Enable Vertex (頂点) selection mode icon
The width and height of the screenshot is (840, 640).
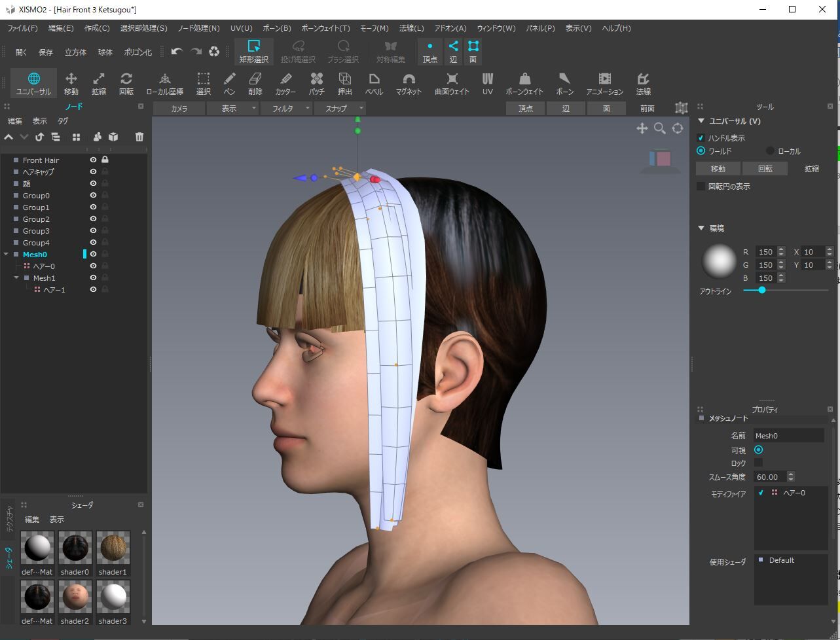coord(430,51)
